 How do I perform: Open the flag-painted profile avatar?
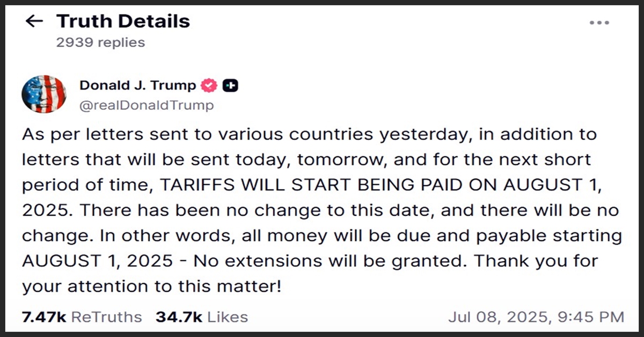point(44,94)
